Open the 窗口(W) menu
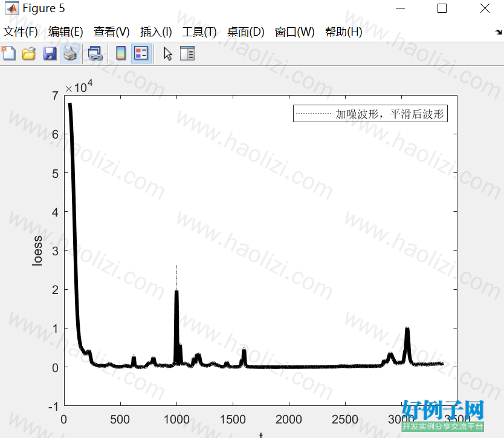The width and height of the screenshot is (504, 438). 295,32
